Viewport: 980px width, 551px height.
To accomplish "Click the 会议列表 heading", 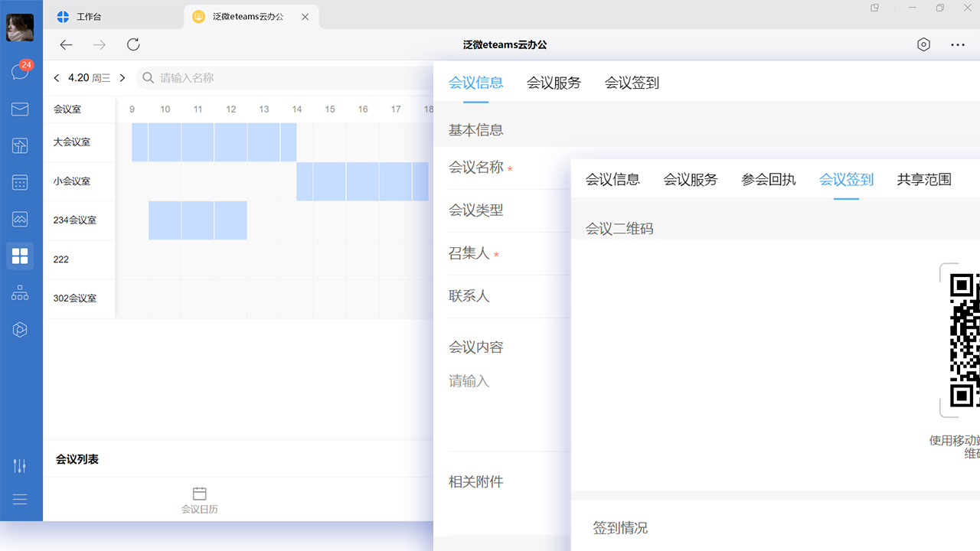I will point(77,459).
